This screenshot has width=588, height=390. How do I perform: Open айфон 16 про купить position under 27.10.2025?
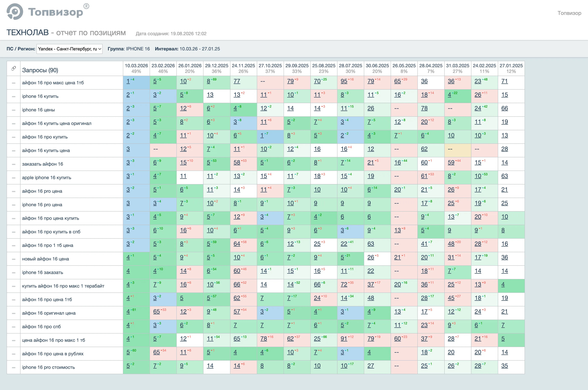262,135
